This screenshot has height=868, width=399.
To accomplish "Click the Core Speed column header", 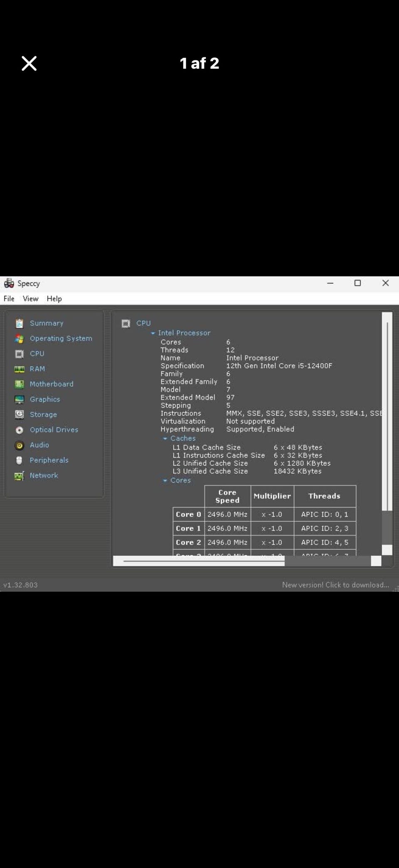I will pyautogui.click(x=227, y=496).
